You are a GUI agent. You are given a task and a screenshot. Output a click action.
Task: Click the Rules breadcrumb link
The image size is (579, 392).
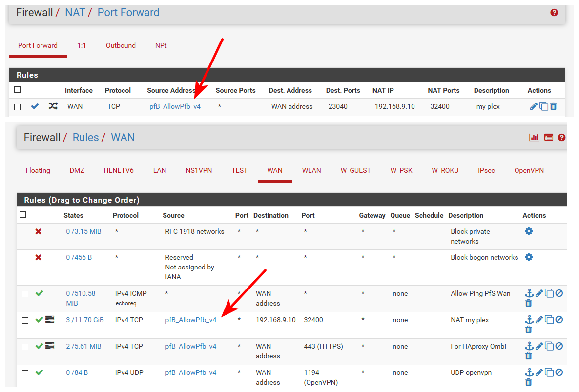pos(85,137)
